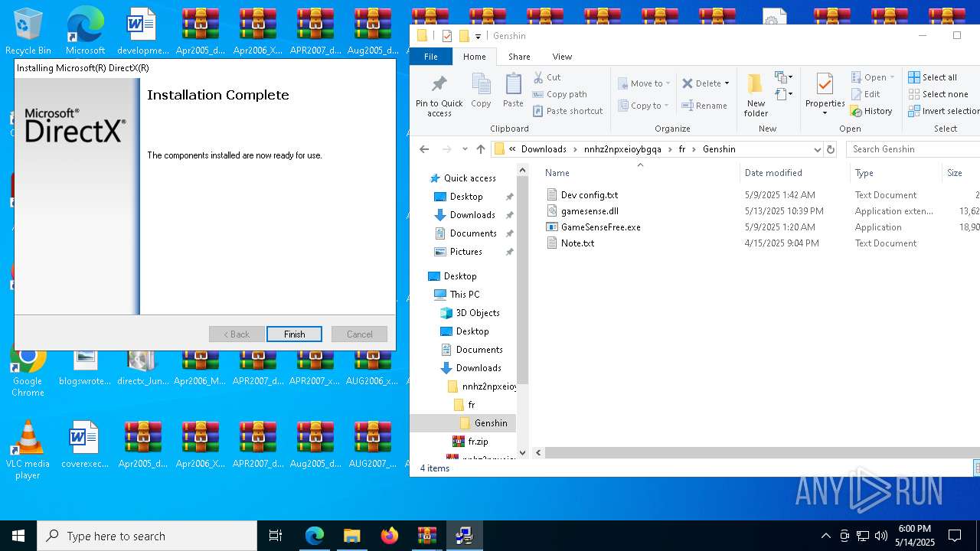
Task: Click Invert selection in ribbon
Action: 943,111
